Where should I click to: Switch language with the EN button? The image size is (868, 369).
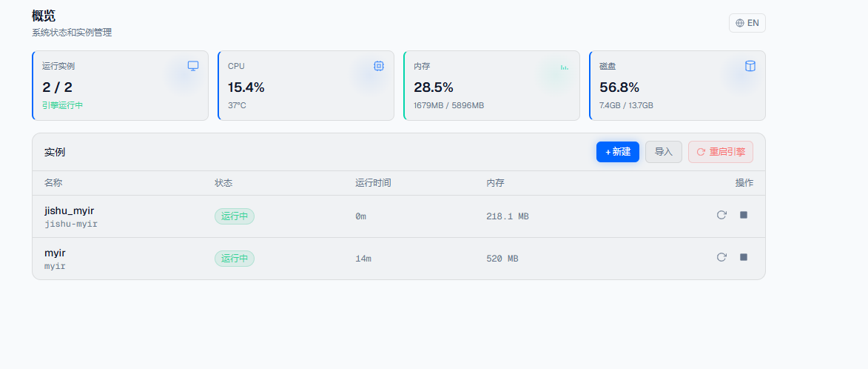pyautogui.click(x=747, y=23)
